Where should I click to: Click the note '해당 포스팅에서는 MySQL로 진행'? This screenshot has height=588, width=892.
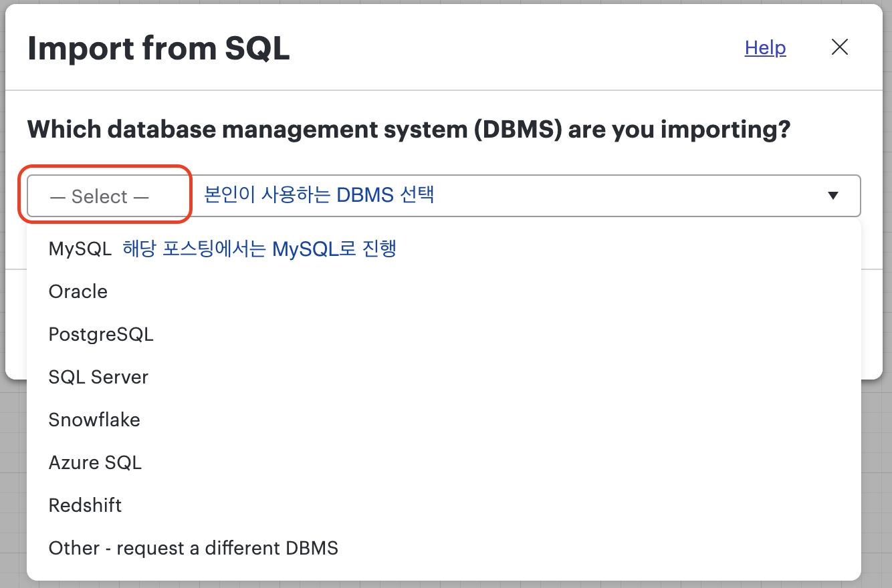coord(259,249)
